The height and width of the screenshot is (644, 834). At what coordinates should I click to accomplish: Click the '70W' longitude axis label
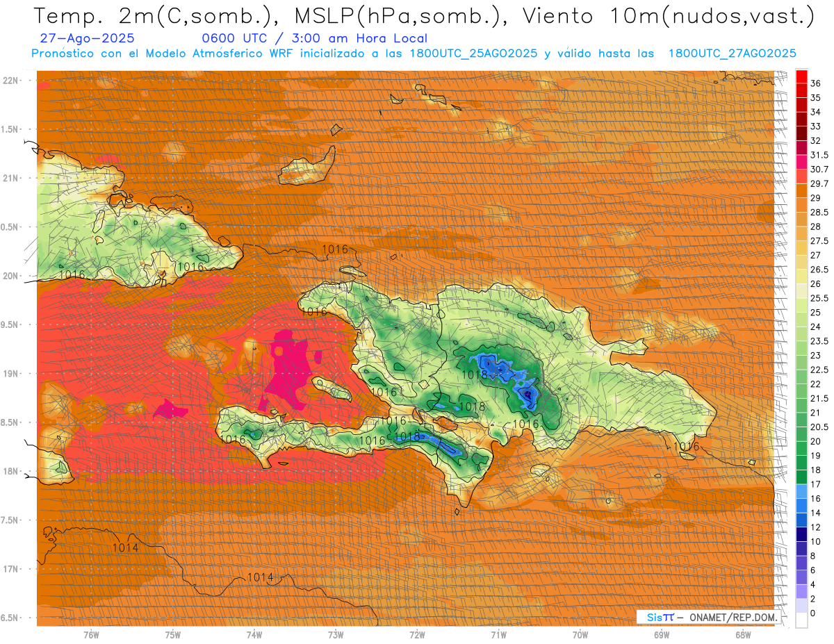pos(580,635)
